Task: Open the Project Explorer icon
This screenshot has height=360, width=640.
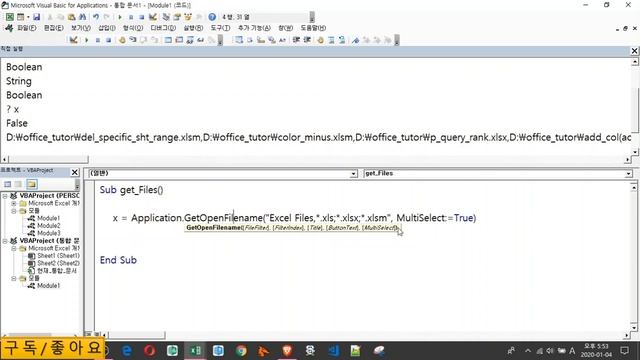Action: click(166, 17)
